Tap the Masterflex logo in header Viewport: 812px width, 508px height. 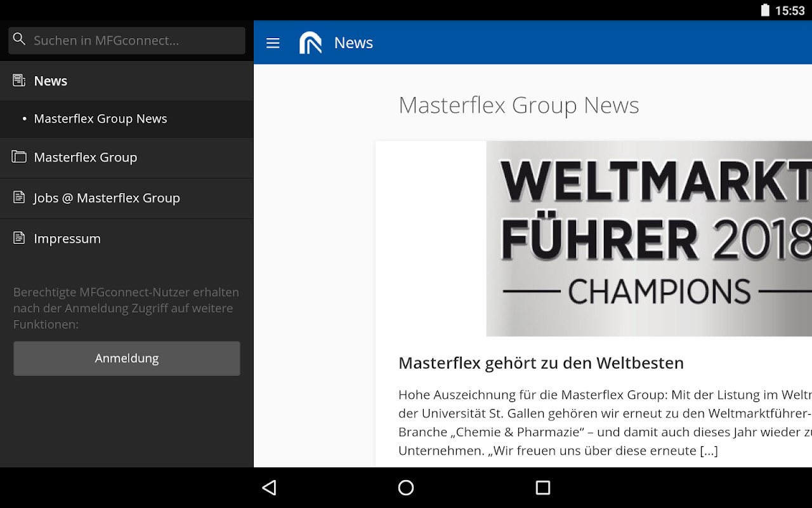tap(310, 43)
